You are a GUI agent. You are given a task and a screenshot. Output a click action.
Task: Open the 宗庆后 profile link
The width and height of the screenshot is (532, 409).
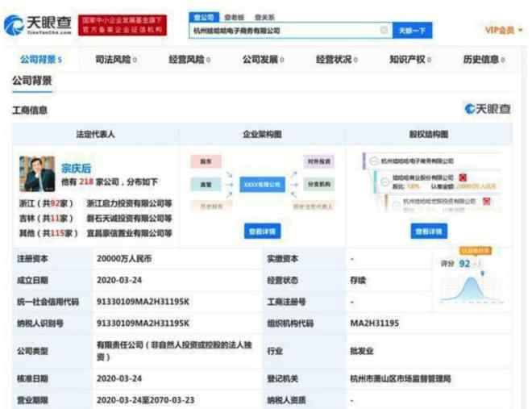coord(76,169)
